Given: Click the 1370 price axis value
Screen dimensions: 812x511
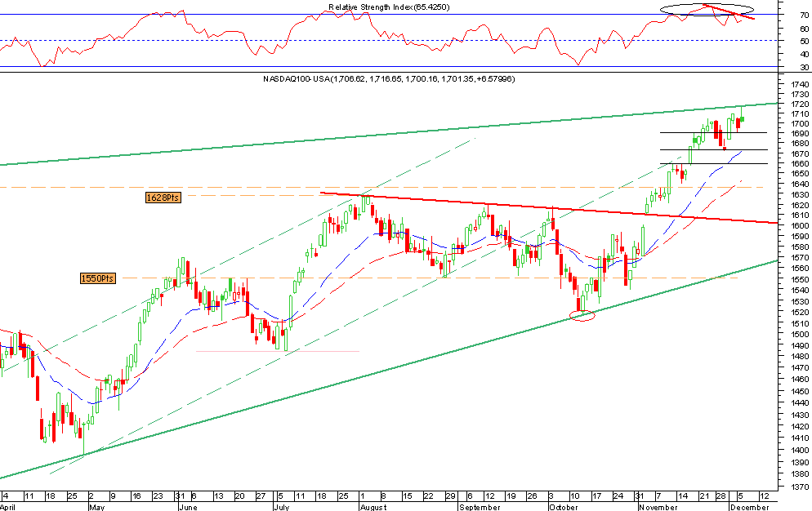Looking at the screenshot, I should 800,487.
